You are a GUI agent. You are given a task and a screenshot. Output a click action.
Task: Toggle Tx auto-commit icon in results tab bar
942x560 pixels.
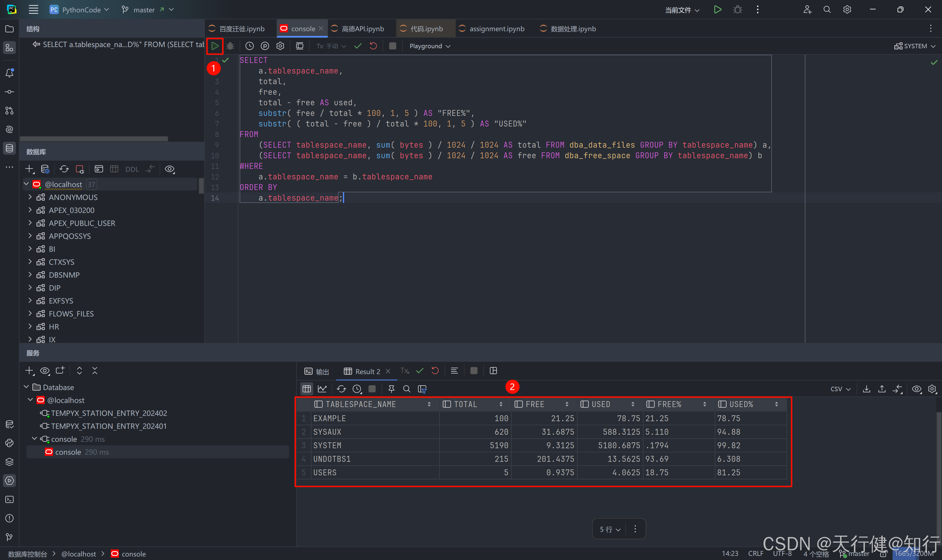[404, 371]
